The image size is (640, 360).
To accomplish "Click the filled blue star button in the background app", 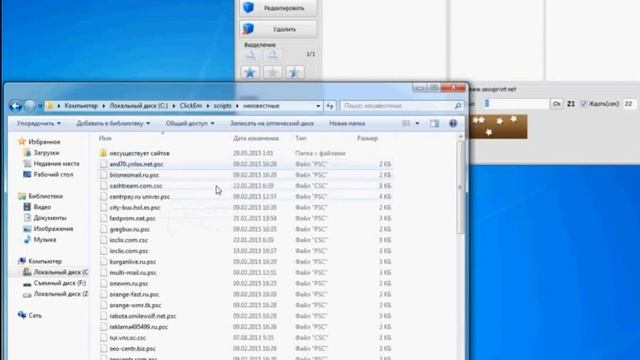I will click(x=250, y=73).
